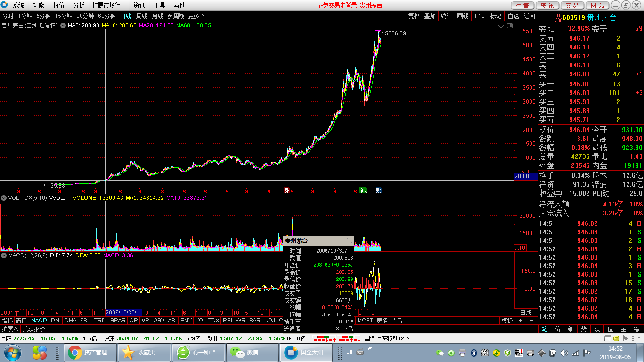Viewport: 644px width, 362px height.
Task: Click the + zoom button beside 模板
Action: tap(521, 321)
